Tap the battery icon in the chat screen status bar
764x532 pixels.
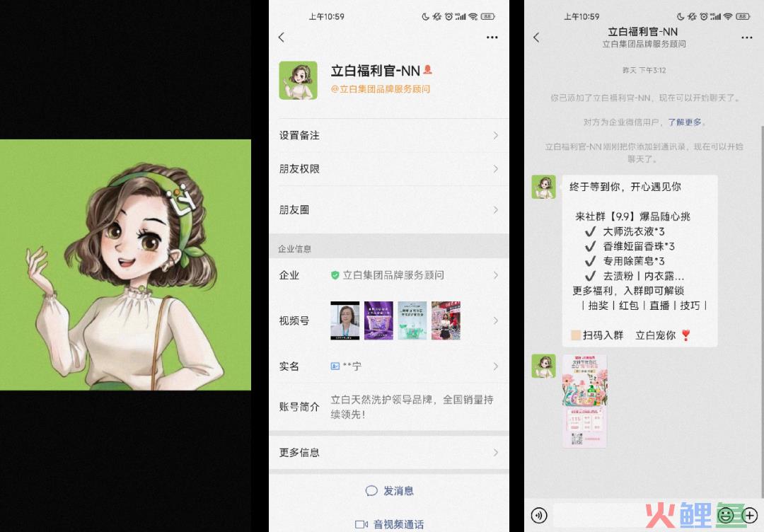[743, 16]
